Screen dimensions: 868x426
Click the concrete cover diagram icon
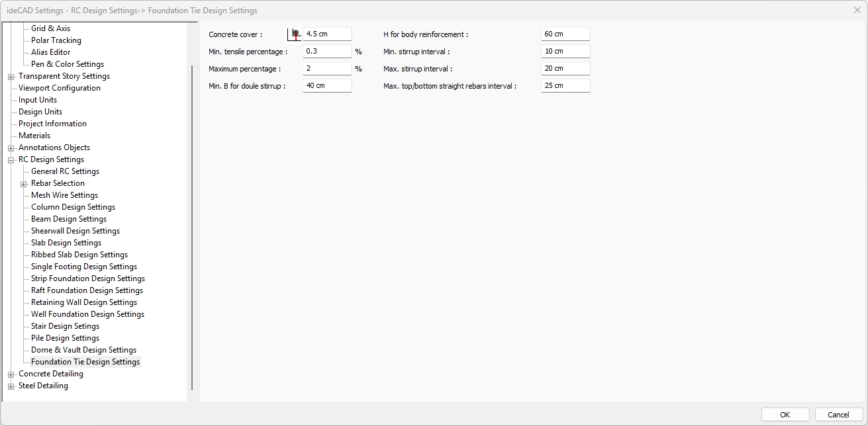294,34
